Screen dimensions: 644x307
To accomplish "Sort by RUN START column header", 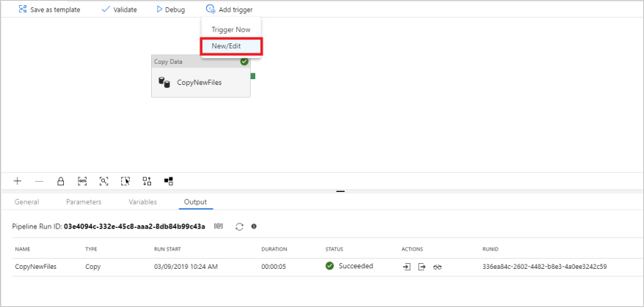I will pos(167,249).
